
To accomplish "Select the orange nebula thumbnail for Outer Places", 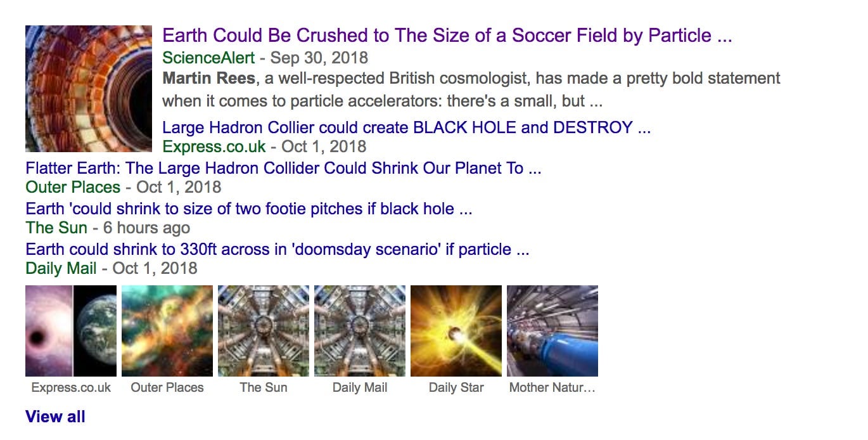I will point(167,331).
